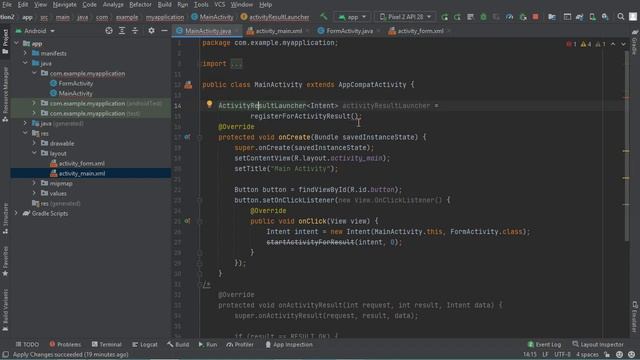Open the Android project view dropdown
Screen dimensions: 640x360
35,31
